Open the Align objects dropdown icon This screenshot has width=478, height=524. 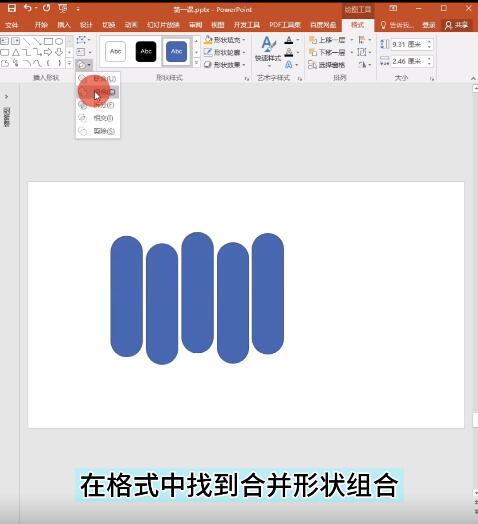[364, 40]
